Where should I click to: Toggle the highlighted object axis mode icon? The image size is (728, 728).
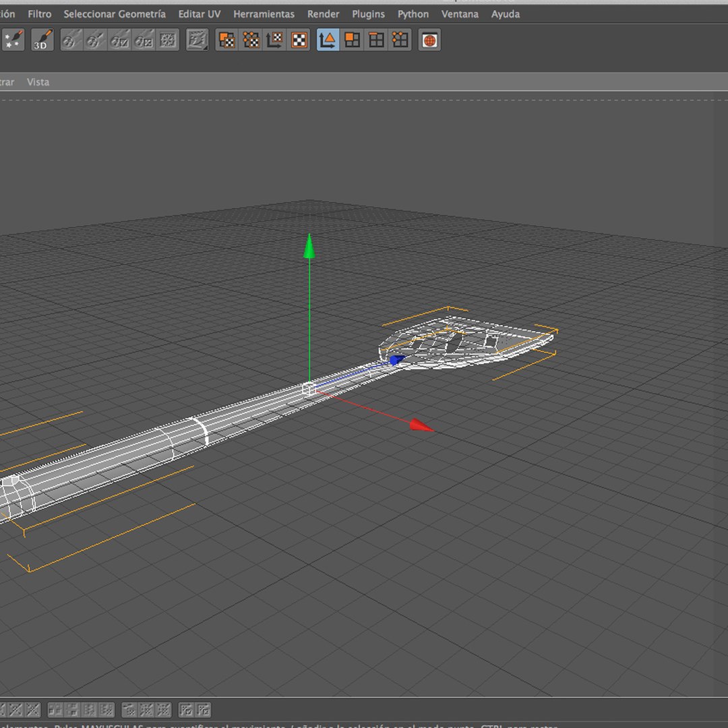click(328, 40)
